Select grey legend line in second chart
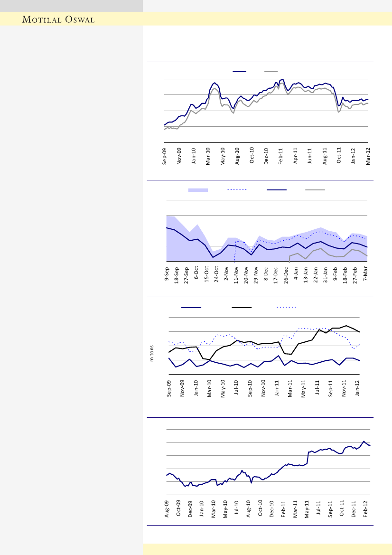This screenshot has width=392, height=555. pos(315,190)
